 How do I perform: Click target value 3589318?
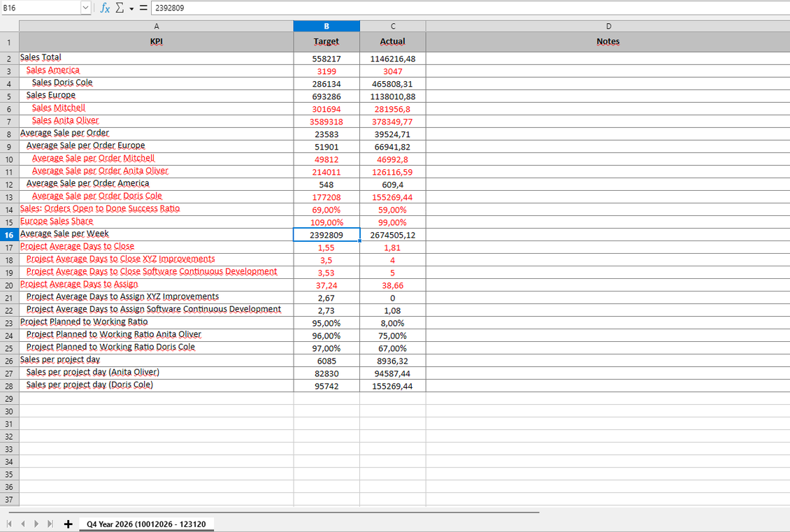(326, 122)
